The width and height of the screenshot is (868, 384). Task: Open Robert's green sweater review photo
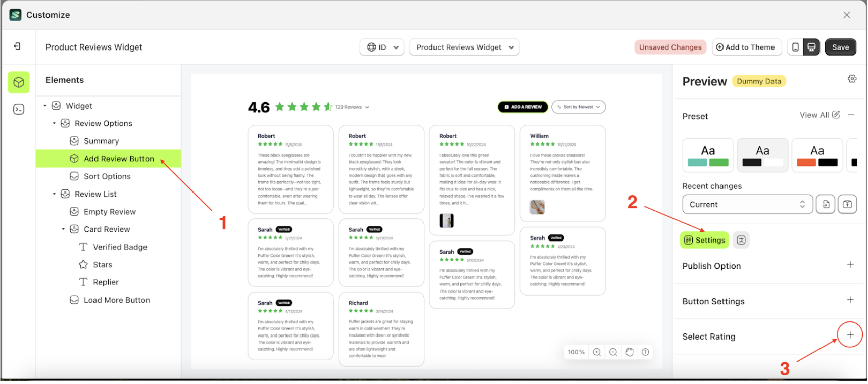click(446, 220)
